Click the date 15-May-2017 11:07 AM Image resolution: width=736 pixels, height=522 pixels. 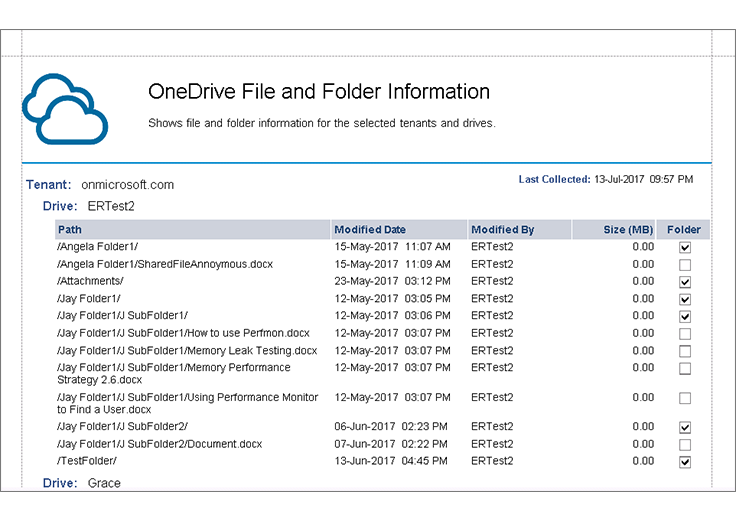[x=392, y=247]
